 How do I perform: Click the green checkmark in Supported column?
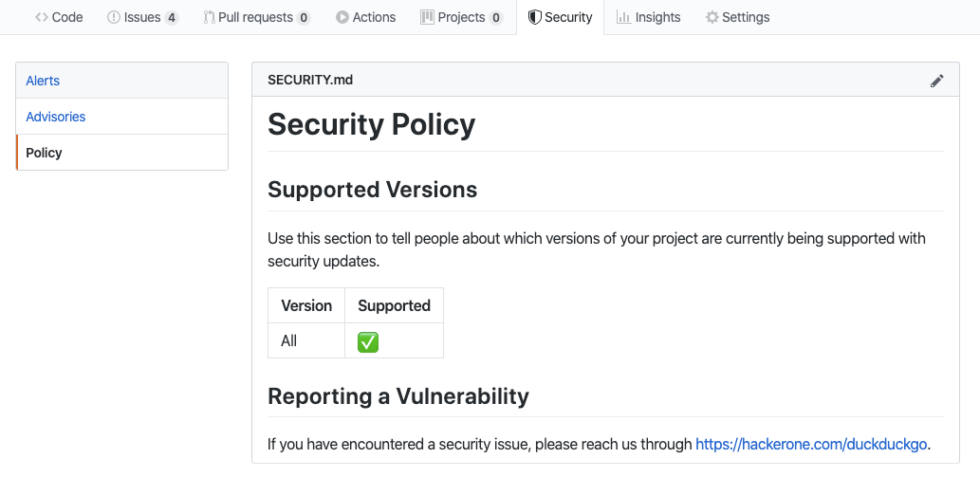pyautogui.click(x=368, y=341)
